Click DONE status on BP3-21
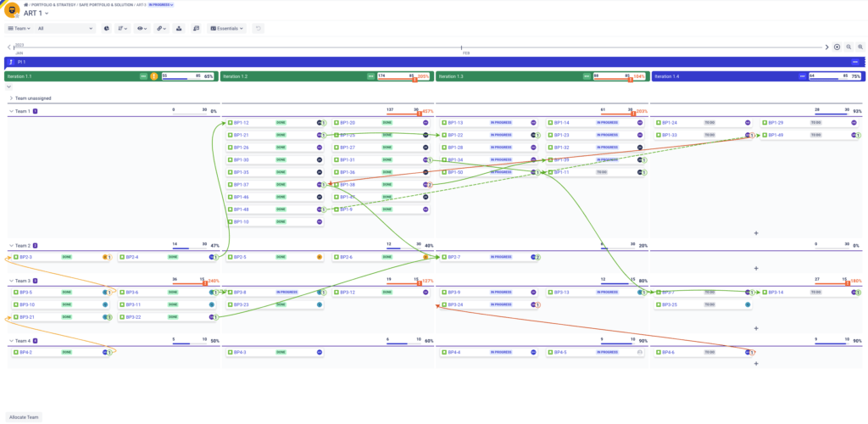The height and width of the screenshot is (424, 868). [x=66, y=317]
